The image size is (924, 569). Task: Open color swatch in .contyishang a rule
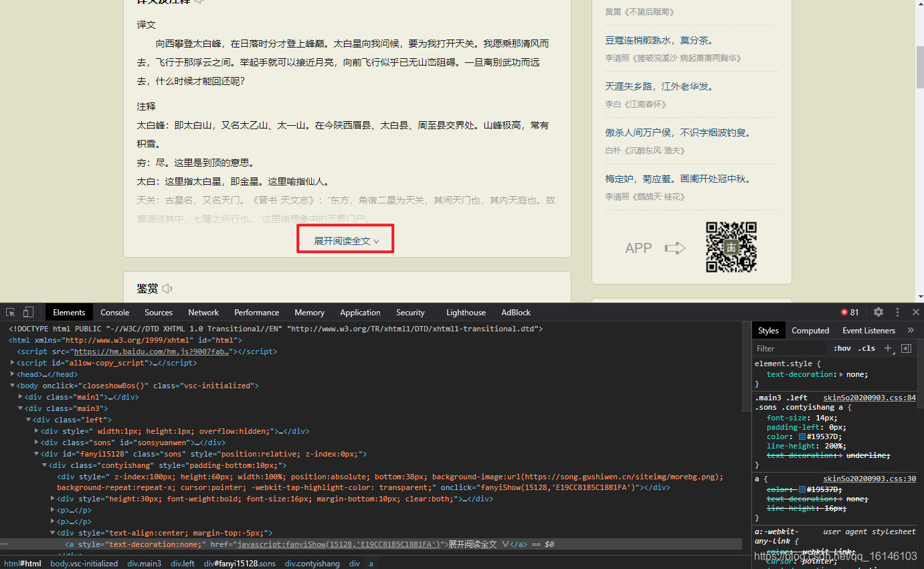click(x=802, y=436)
